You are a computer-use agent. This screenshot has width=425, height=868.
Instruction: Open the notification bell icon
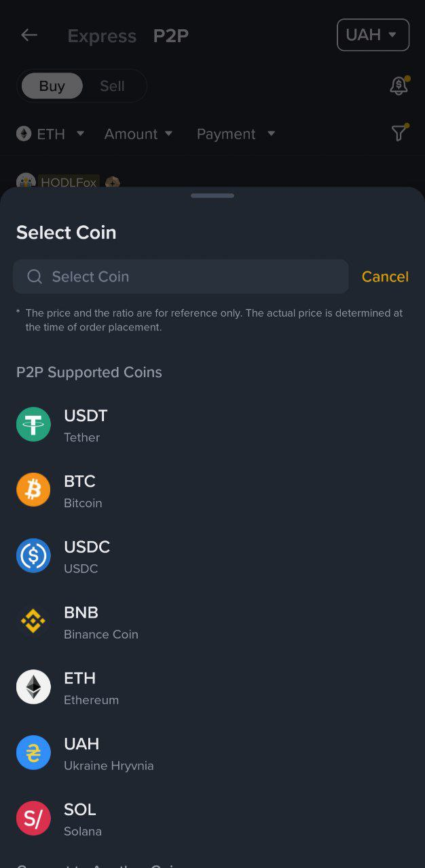(399, 86)
